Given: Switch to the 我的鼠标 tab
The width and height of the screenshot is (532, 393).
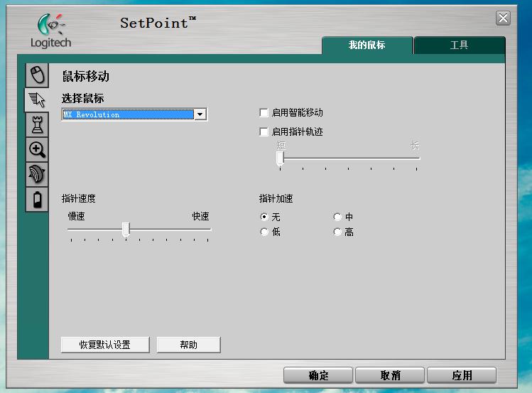Looking at the screenshot, I should [x=367, y=45].
